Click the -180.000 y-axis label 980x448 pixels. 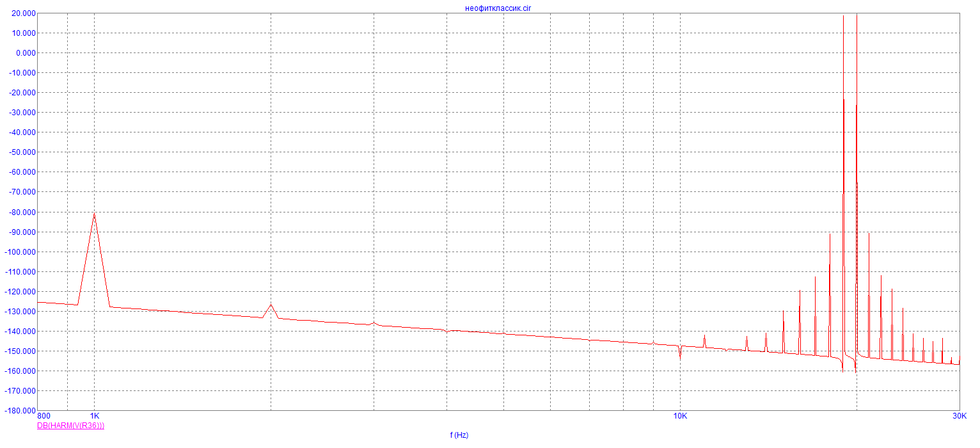20,410
